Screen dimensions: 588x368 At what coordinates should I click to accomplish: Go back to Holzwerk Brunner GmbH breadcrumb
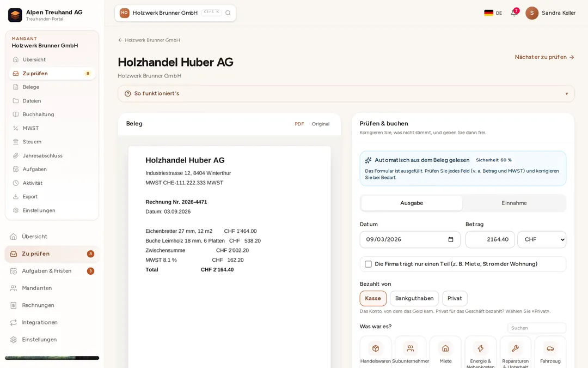tap(149, 40)
